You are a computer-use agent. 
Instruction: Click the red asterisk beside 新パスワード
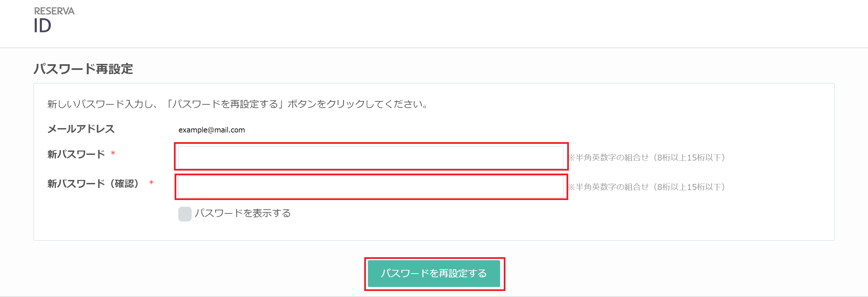pos(113,154)
